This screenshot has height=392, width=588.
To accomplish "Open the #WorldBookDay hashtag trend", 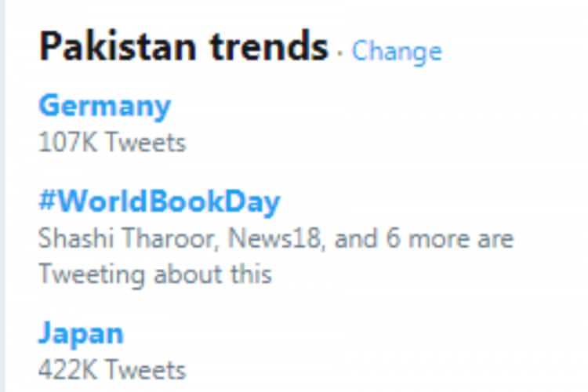I will (159, 202).
